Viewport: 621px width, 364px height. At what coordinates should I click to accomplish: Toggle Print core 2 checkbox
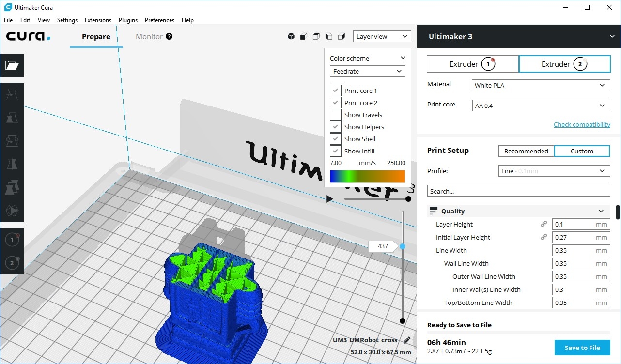click(x=336, y=103)
